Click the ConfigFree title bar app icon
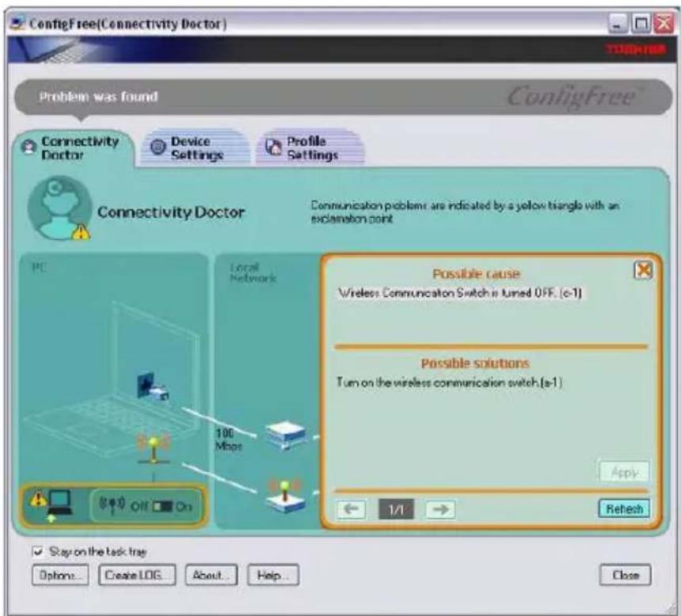This screenshot has width=681, height=616. click(x=17, y=23)
